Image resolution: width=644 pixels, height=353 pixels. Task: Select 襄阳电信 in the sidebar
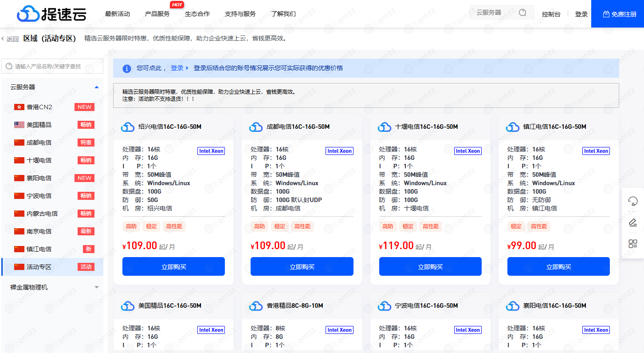pyautogui.click(x=52, y=178)
